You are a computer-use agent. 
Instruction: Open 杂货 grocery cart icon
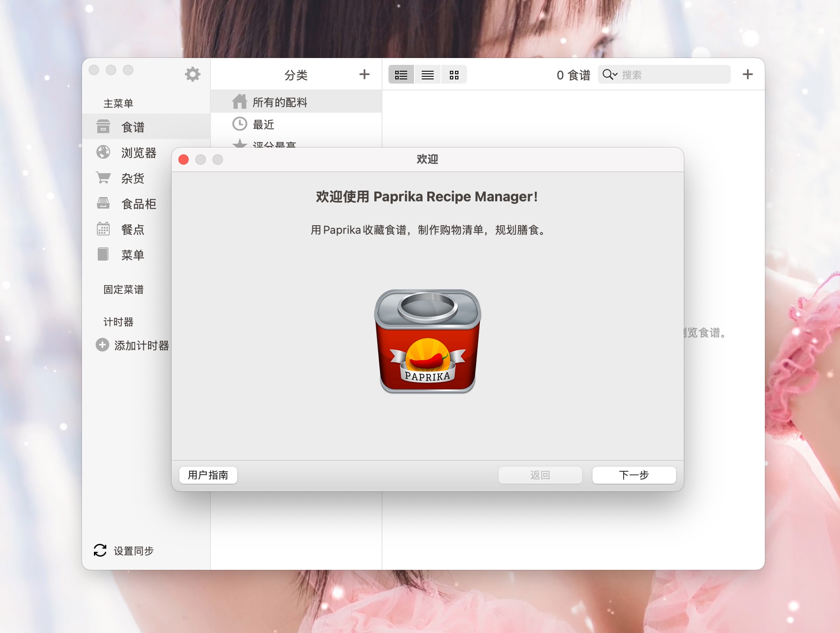(103, 177)
